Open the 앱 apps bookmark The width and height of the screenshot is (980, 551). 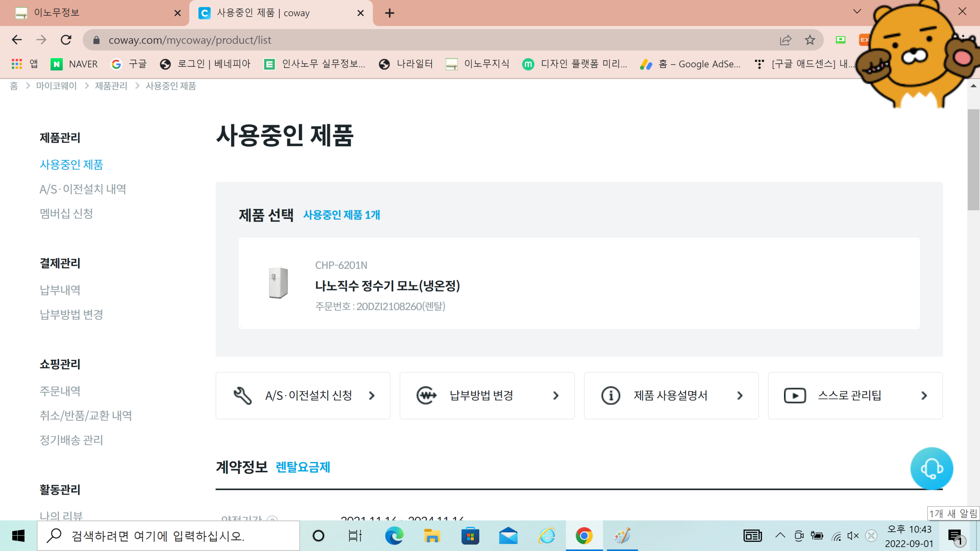click(25, 64)
